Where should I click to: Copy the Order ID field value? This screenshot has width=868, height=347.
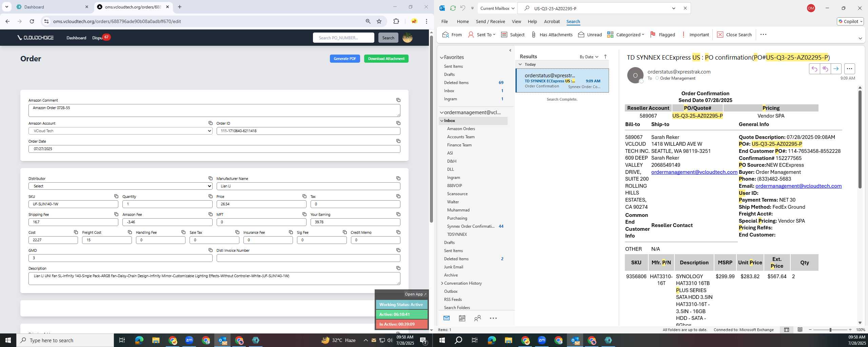pyautogui.click(x=398, y=123)
